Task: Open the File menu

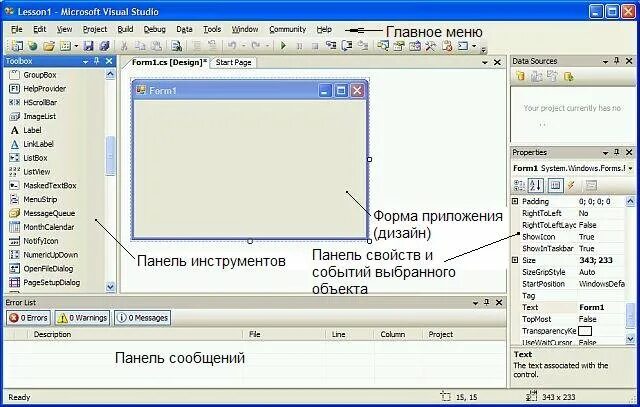Action: (x=17, y=29)
